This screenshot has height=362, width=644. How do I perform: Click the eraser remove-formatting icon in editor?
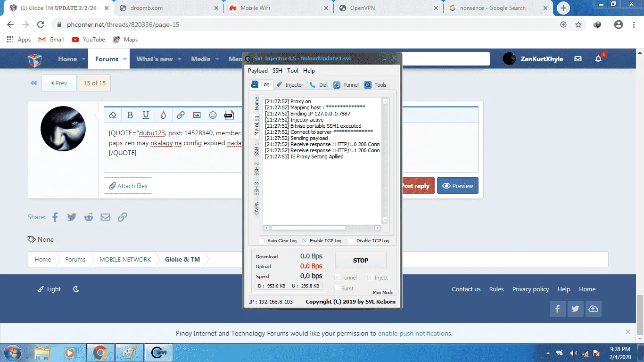(x=112, y=115)
